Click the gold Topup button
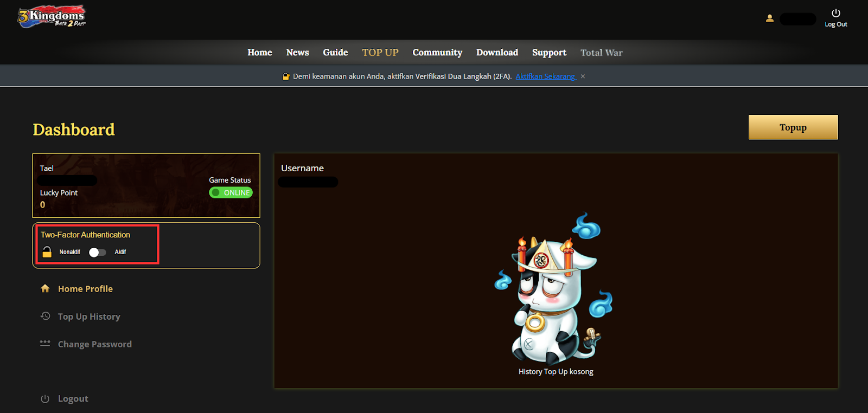The width and height of the screenshot is (868, 413). tap(793, 127)
